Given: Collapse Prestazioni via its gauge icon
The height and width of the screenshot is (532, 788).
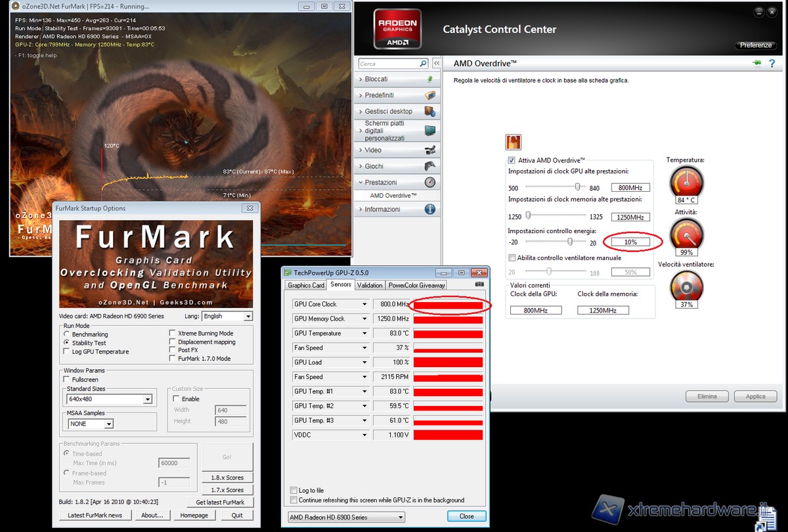Looking at the screenshot, I should tap(430, 183).
